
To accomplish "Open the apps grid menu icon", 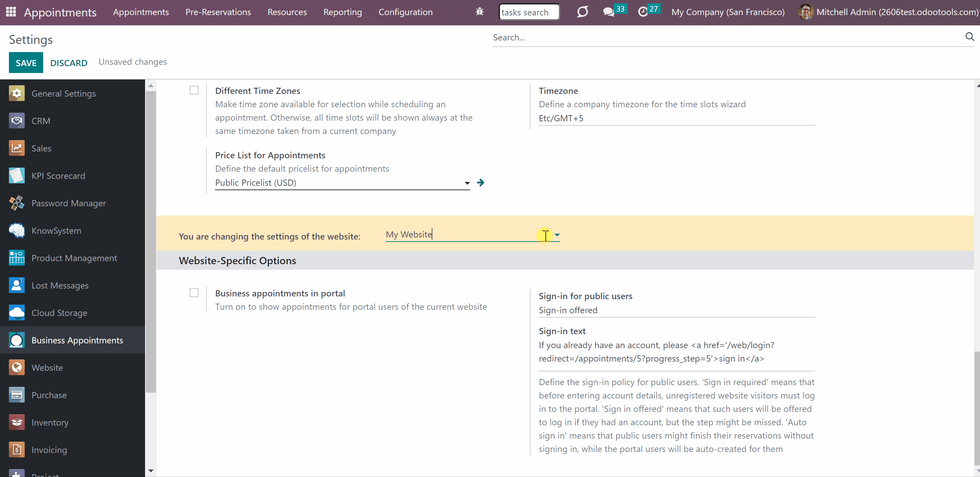I will tap(11, 12).
